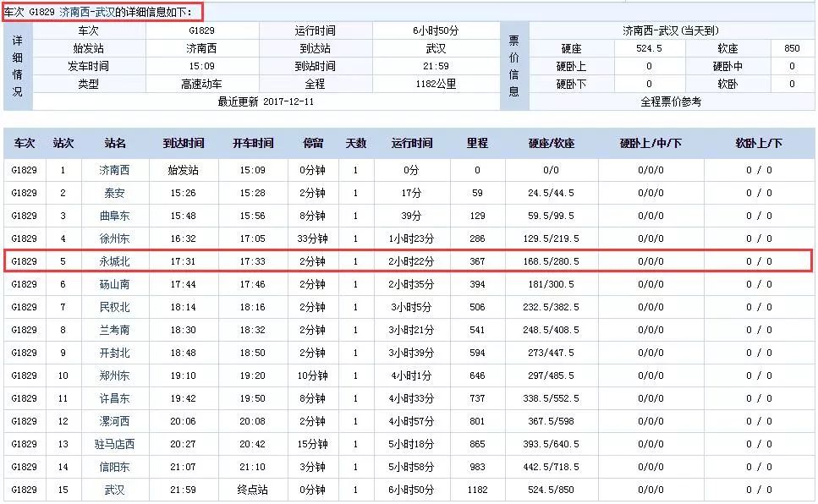Open the 武汉 station link in row 15
The width and height of the screenshot is (818, 504).
[114, 490]
